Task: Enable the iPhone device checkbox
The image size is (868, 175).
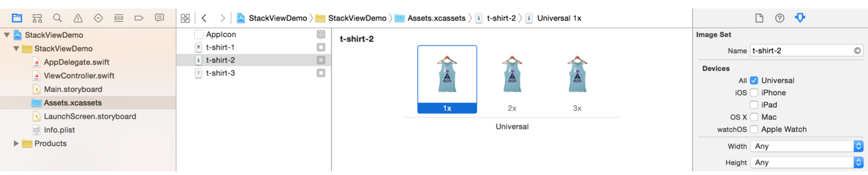Action: tap(754, 93)
